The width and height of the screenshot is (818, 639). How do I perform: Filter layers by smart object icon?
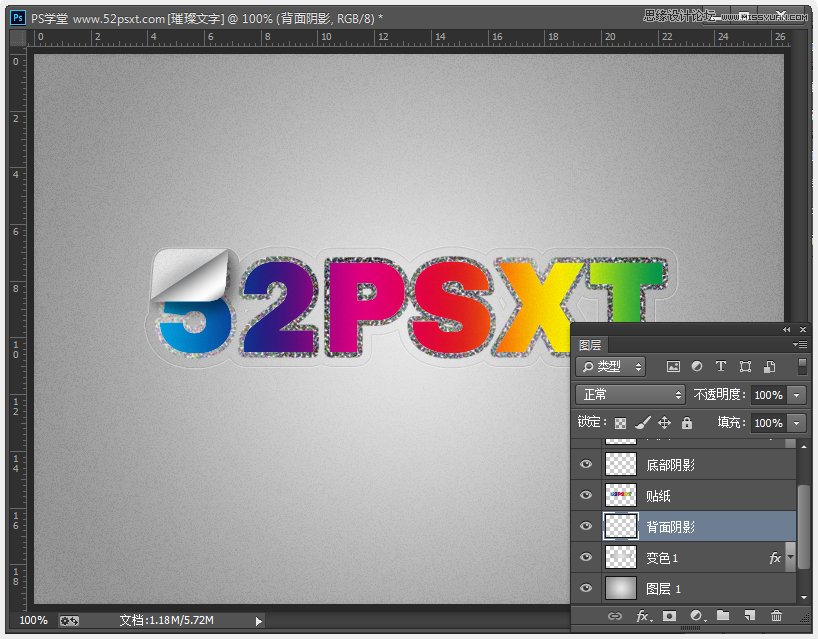[769, 367]
